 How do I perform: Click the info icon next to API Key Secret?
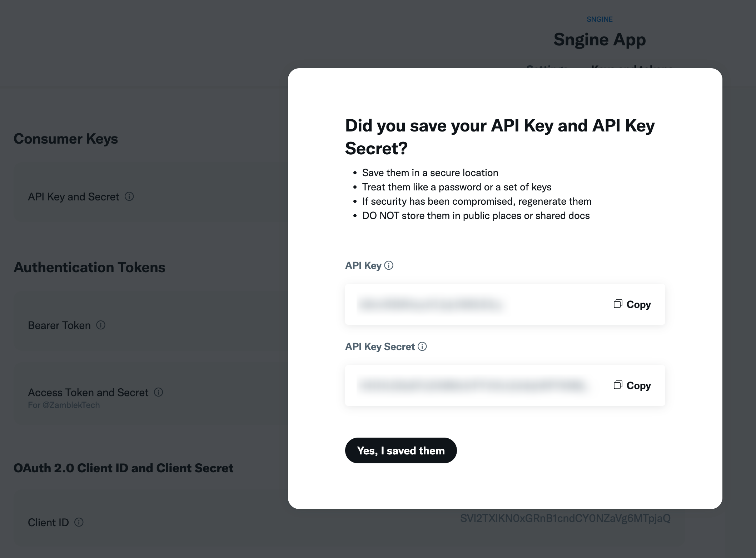(422, 347)
